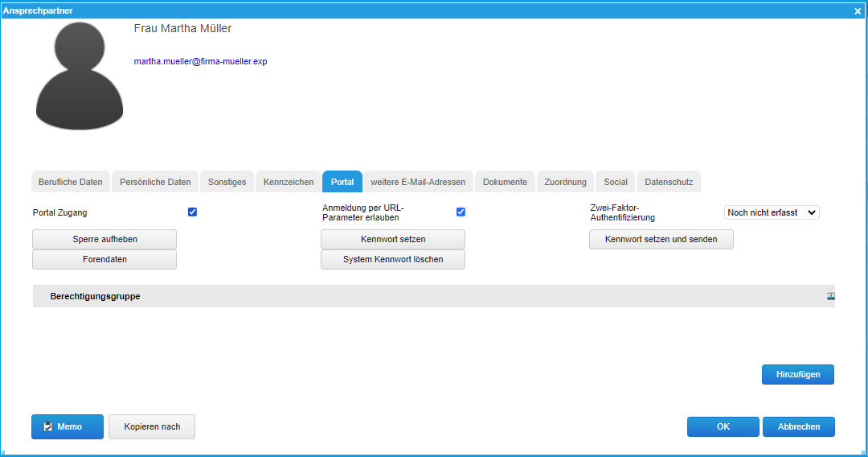Toggle Anmeldung per URL-Parameter erlauben checkbox
This screenshot has width=868, height=457.
[461, 212]
